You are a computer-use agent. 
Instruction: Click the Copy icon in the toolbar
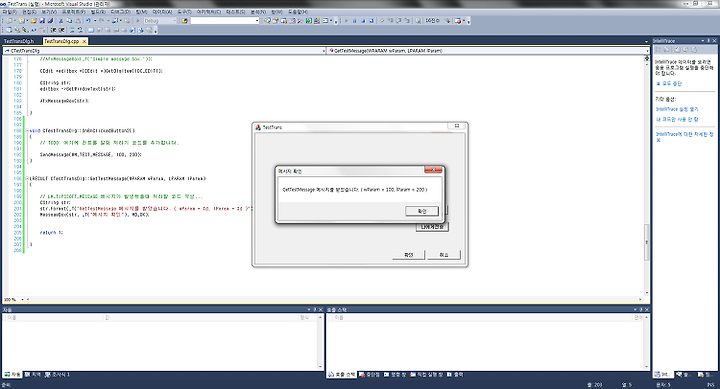point(69,21)
